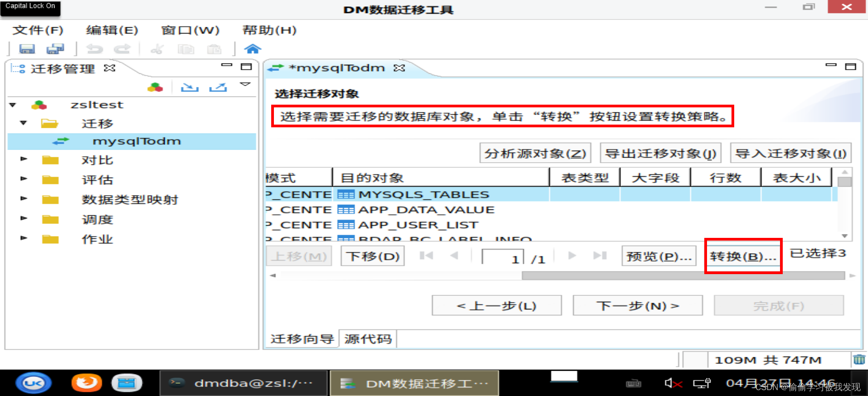Screen dimensions: 868x396
Task: Click the 预览(P)... button
Action: (658, 256)
